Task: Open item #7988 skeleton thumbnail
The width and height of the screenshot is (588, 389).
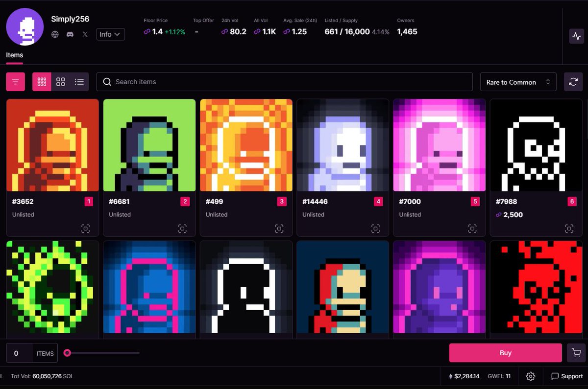Action: click(536, 145)
